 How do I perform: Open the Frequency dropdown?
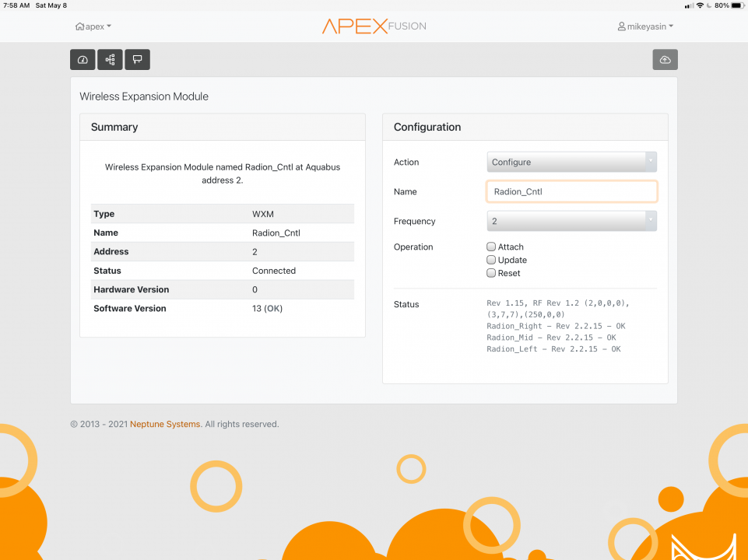tap(571, 221)
